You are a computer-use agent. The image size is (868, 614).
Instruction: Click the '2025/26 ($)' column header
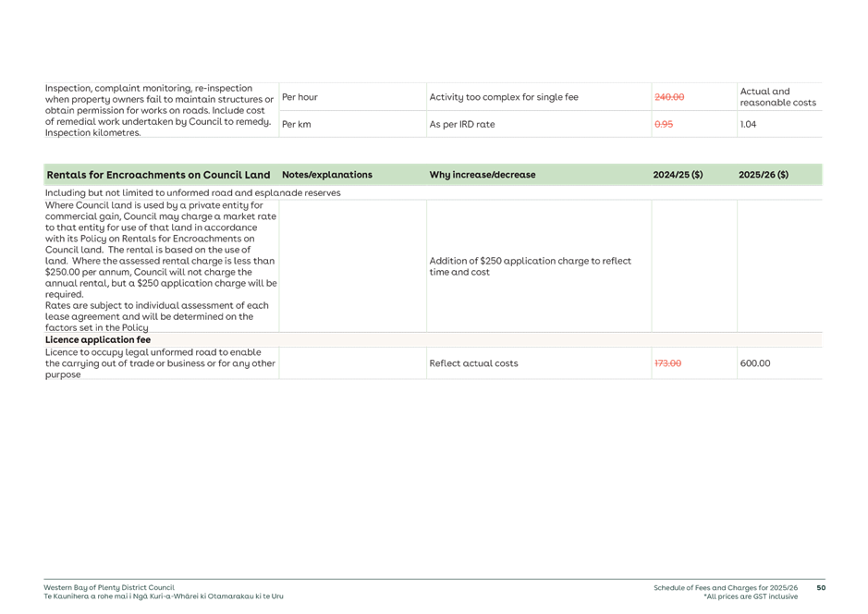click(x=764, y=175)
